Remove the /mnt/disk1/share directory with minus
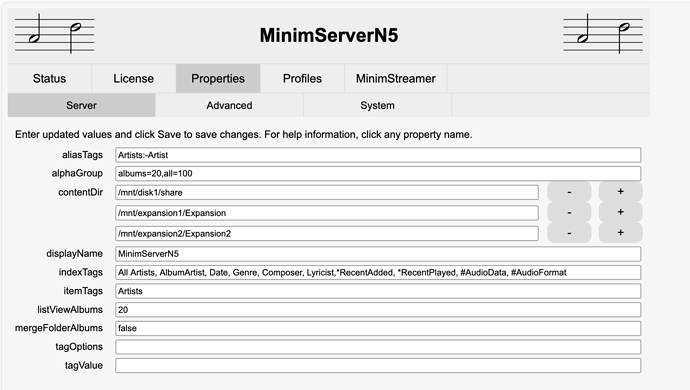690x390 pixels. (x=569, y=192)
